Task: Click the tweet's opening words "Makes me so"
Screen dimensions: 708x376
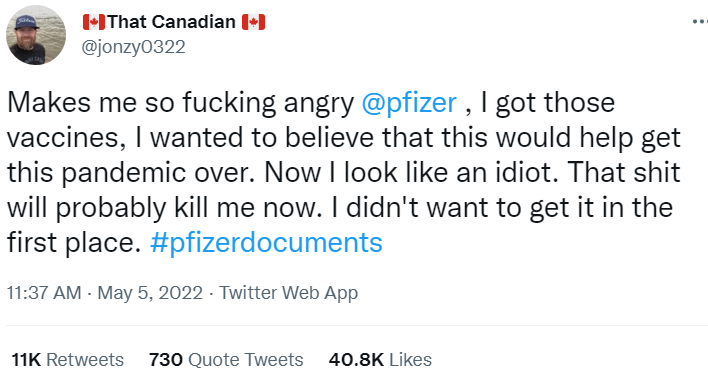Action: [x=91, y=102]
